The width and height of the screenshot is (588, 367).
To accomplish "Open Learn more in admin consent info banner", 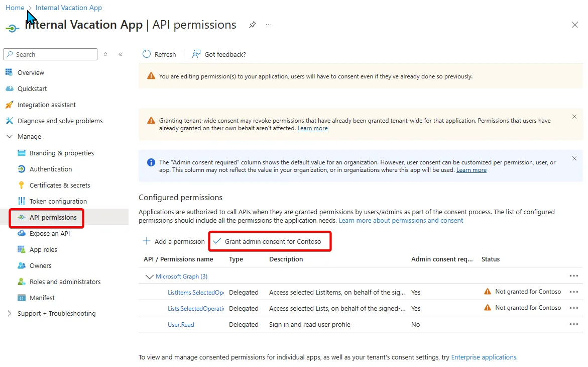I will [472, 170].
